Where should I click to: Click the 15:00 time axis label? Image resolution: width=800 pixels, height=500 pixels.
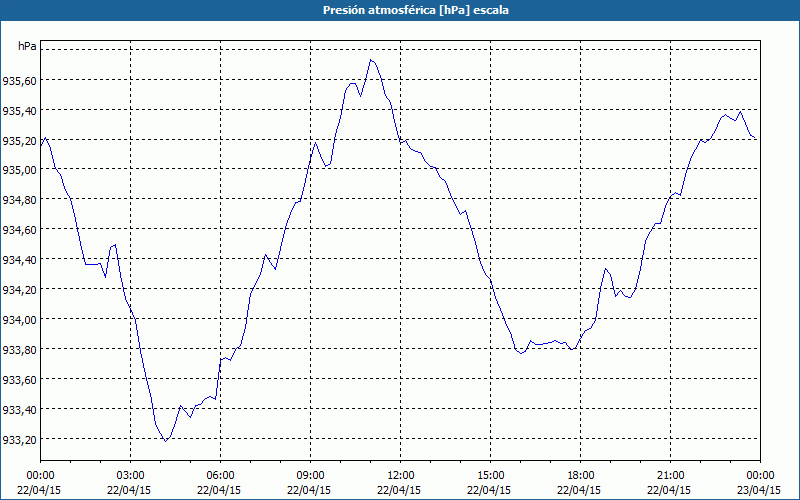tap(490, 476)
